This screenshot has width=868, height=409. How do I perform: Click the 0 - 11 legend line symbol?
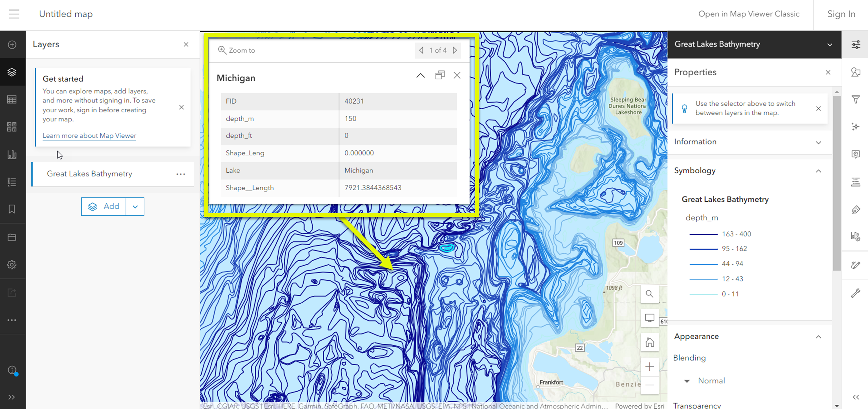tap(703, 294)
